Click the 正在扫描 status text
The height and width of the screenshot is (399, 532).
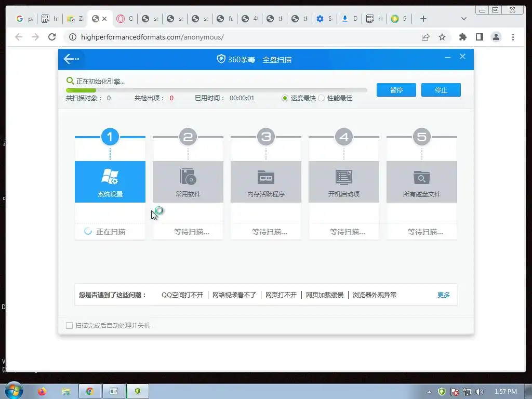pyautogui.click(x=111, y=232)
